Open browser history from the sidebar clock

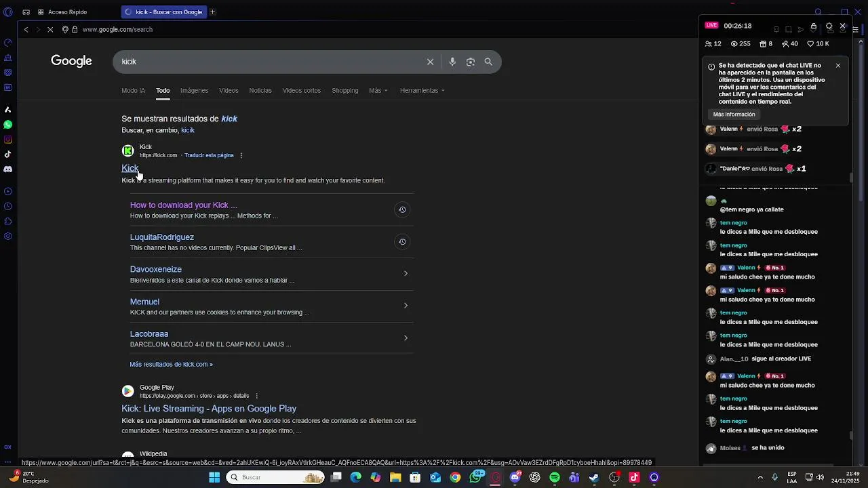click(7, 206)
